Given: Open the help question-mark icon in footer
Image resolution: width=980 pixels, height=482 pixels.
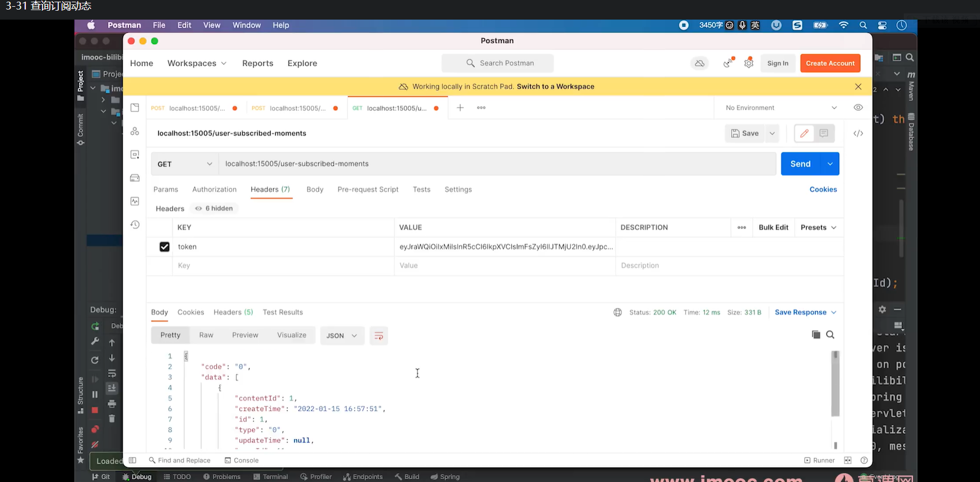Looking at the screenshot, I should (x=864, y=460).
